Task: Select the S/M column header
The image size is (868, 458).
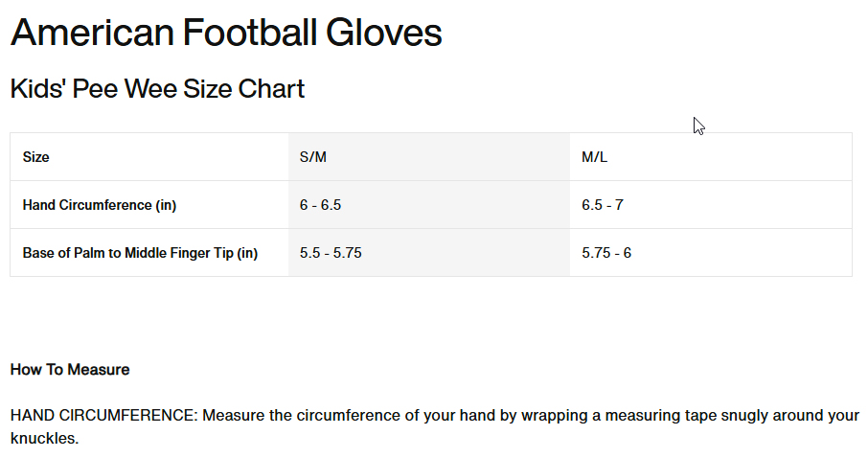Action: pyautogui.click(x=313, y=157)
